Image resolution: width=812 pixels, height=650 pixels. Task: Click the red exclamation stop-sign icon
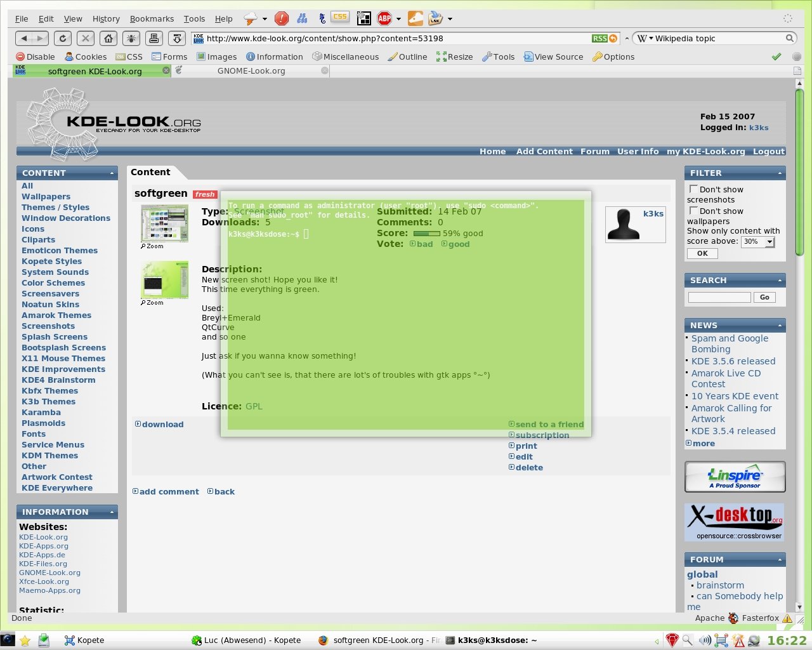[x=282, y=18]
